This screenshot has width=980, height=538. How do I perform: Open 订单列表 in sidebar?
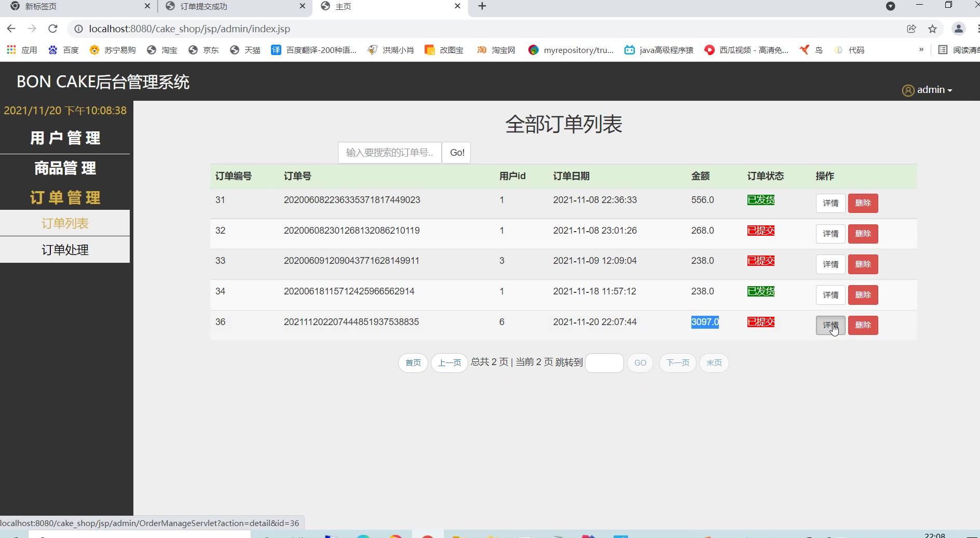(65, 223)
